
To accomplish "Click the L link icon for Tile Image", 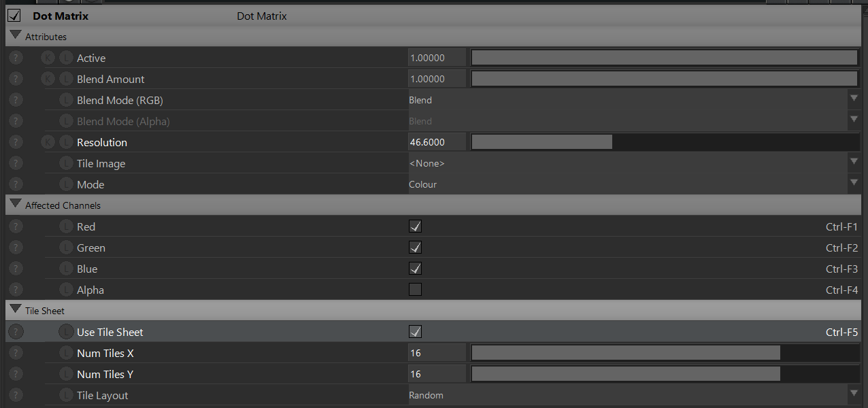I will 66,163.
